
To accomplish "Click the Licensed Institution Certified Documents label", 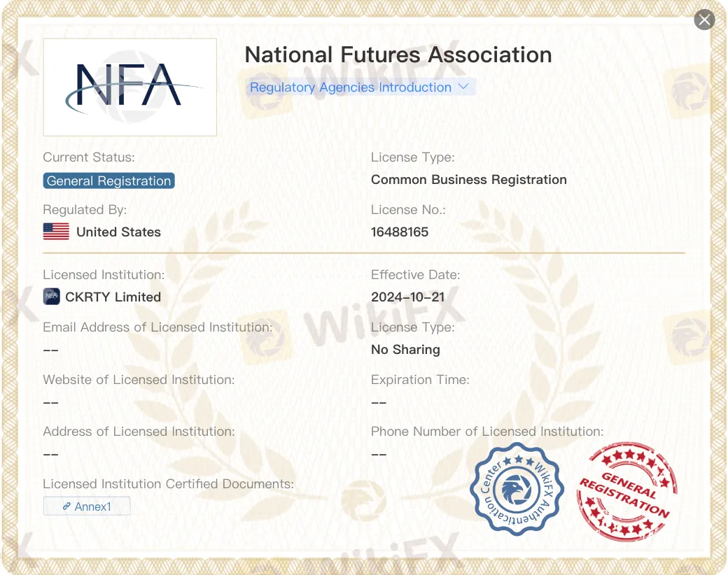I will 169,484.
